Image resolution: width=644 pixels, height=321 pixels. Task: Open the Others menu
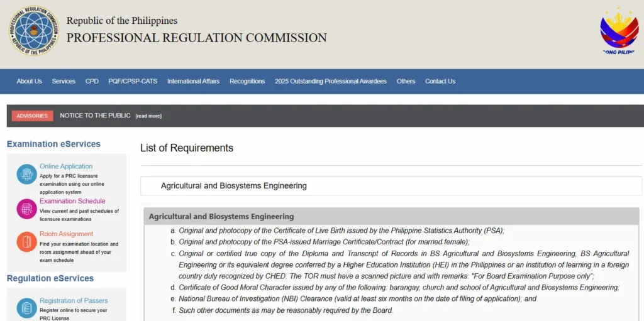(406, 81)
